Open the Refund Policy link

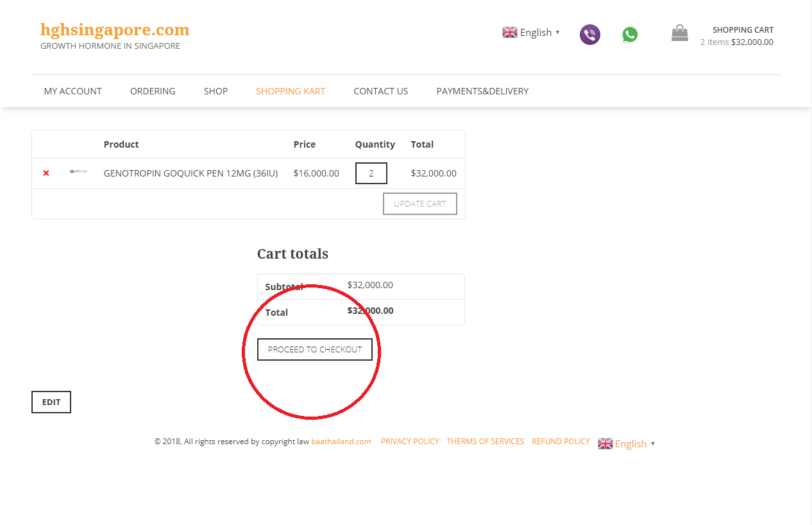(561, 442)
